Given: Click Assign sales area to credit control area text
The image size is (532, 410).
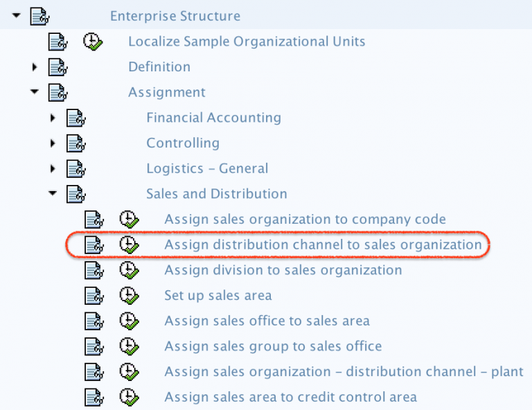Looking at the screenshot, I should coord(291,398).
